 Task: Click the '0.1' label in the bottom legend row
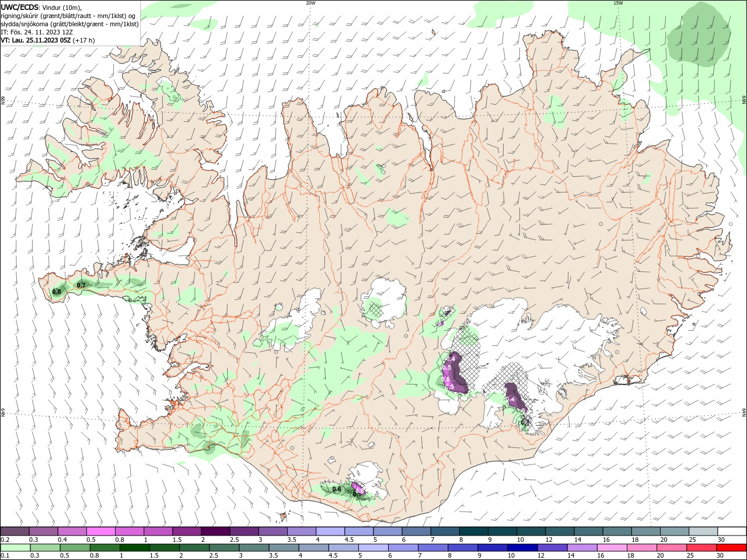(x=5, y=556)
